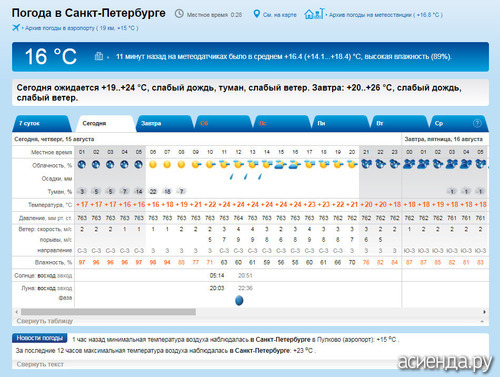Open 'См. на карте' map link

pos(280,15)
